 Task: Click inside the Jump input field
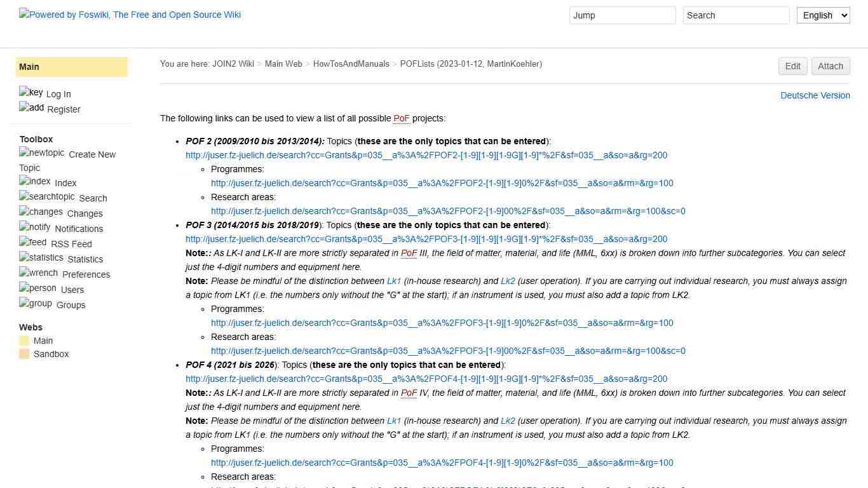(x=621, y=15)
